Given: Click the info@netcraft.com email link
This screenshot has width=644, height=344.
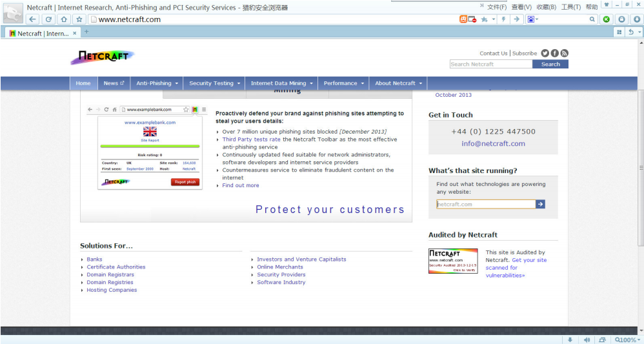Looking at the screenshot, I should click(493, 143).
